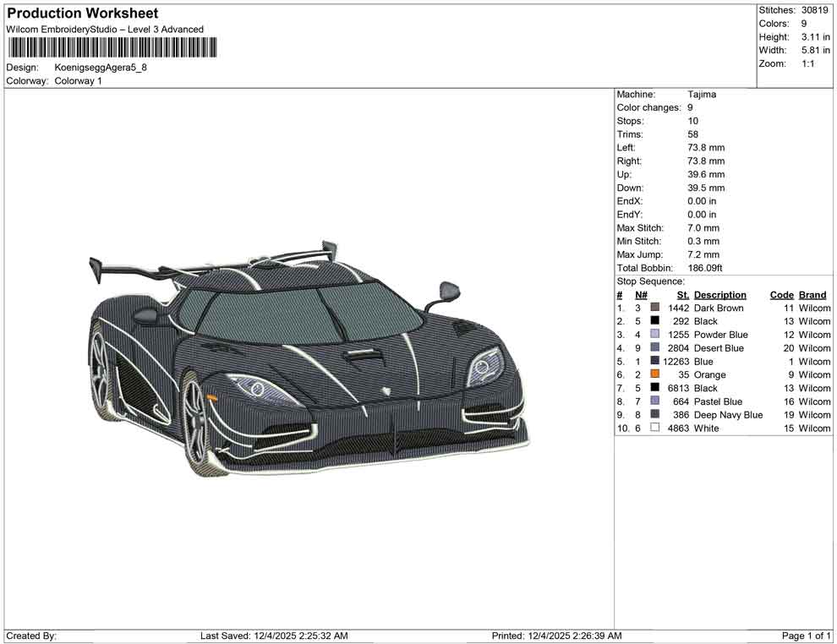The image size is (837, 644).
Task: Click the Code column header
Action: [x=781, y=294]
